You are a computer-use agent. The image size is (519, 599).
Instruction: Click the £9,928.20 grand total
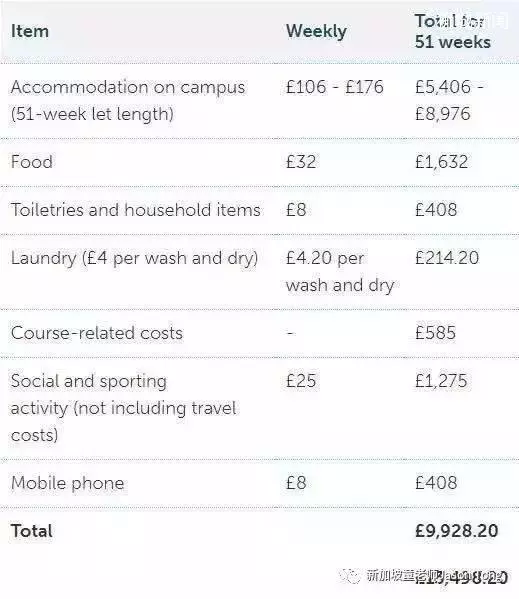coord(456,531)
